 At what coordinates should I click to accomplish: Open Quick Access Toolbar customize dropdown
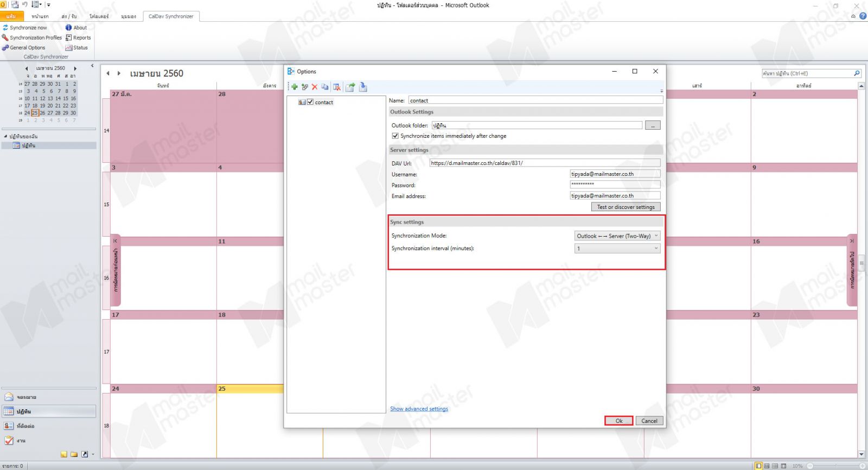[48, 5]
